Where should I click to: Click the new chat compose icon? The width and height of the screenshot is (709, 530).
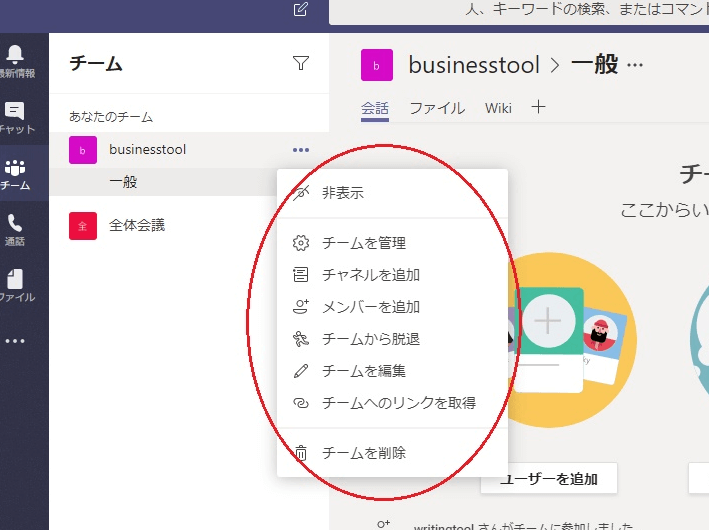pos(301,10)
